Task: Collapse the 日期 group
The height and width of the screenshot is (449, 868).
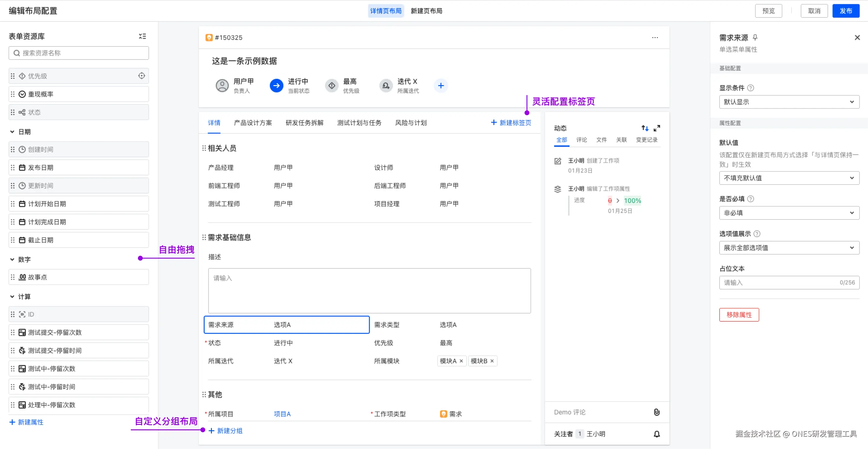Action: pos(12,132)
